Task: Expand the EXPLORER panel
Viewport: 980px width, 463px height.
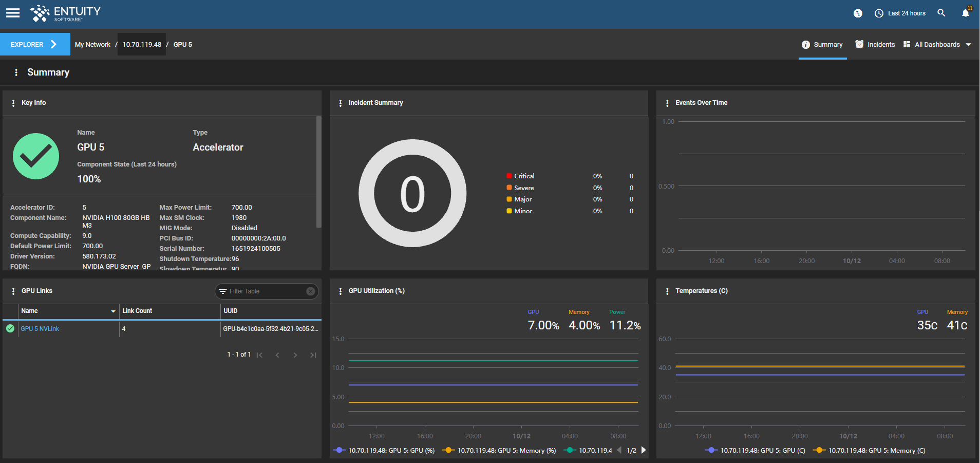Action: pos(35,44)
